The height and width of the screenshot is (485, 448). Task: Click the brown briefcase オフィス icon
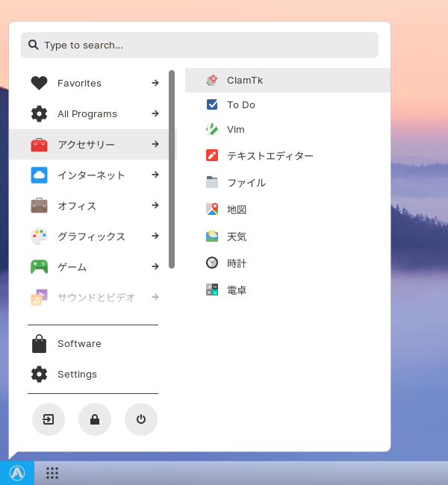point(39,205)
